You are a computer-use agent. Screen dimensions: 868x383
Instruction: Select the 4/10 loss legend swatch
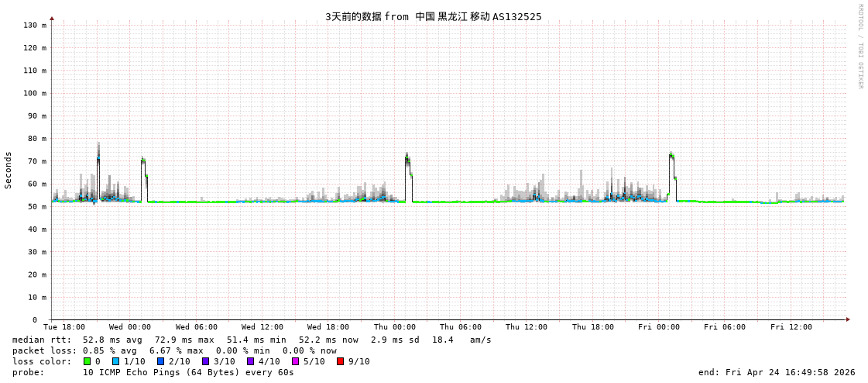(250, 361)
